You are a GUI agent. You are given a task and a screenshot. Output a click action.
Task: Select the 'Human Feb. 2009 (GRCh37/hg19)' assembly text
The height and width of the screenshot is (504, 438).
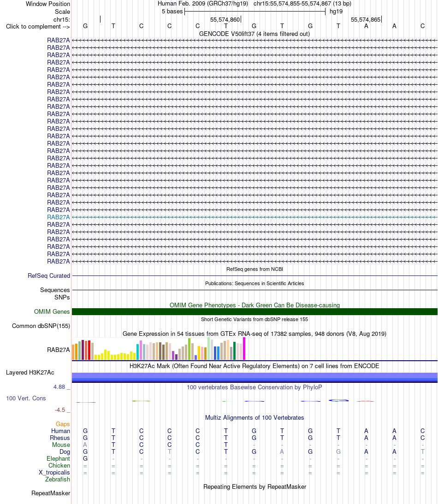(202, 4)
